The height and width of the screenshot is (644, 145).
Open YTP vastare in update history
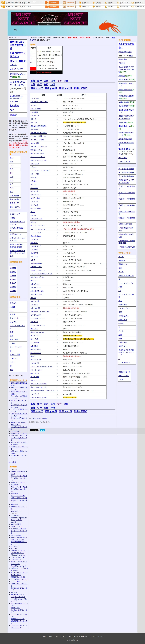click(15, 516)
